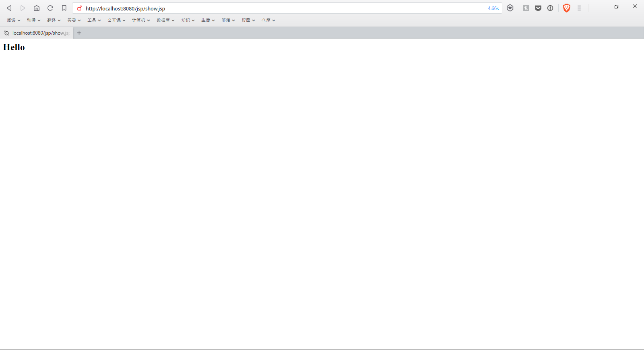Expand the 翻译 bookmarks folder
644x350 pixels.
[54, 20]
